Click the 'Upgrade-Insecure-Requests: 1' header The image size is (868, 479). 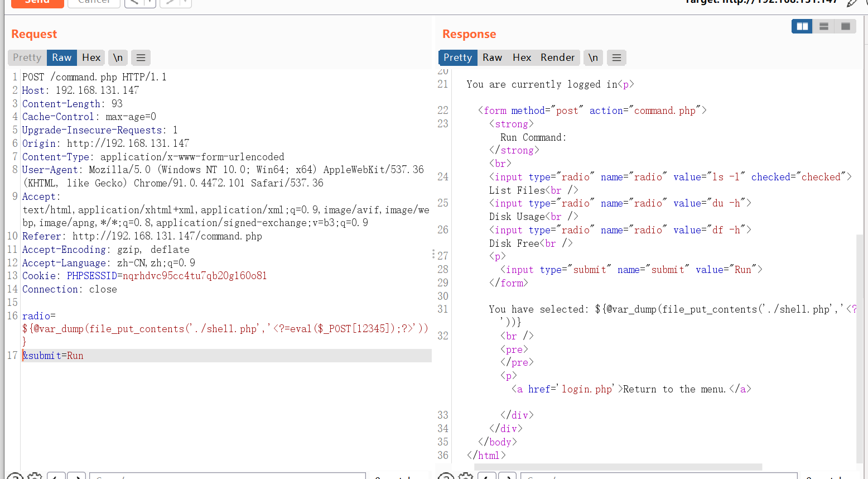point(100,130)
